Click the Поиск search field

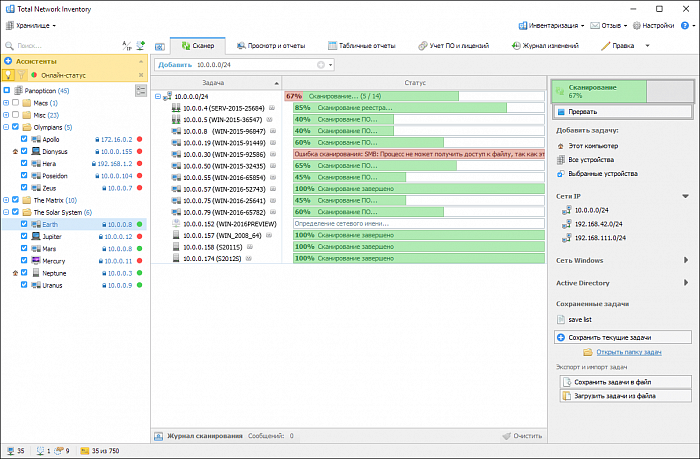(60, 46)
